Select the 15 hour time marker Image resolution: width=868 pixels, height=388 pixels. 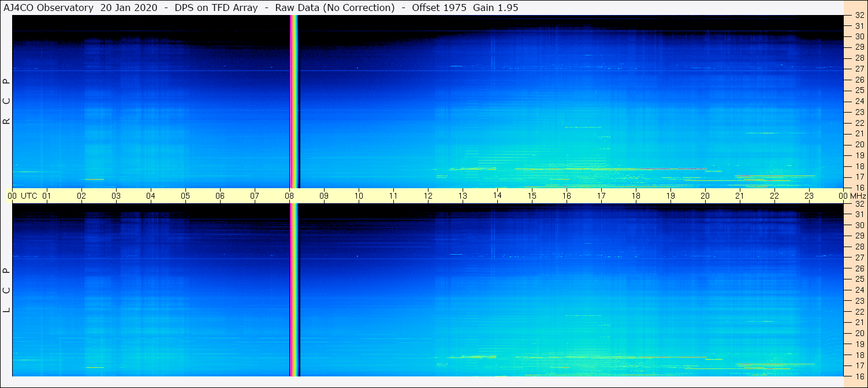tap(532, 196)
